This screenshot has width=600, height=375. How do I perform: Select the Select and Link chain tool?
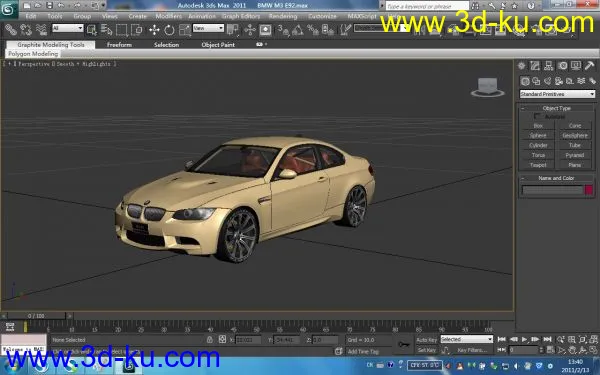point(10,29)
